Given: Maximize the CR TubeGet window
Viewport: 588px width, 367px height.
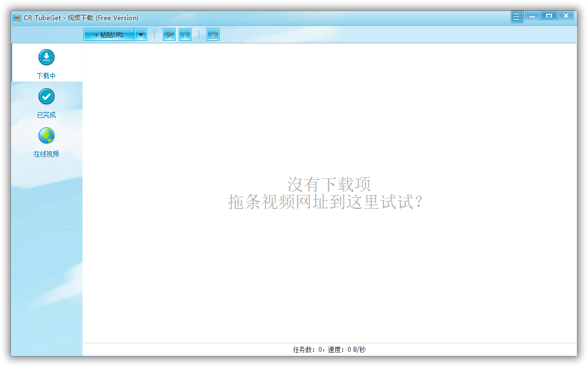Looking at the screenshot, I should tap(549, 16).
